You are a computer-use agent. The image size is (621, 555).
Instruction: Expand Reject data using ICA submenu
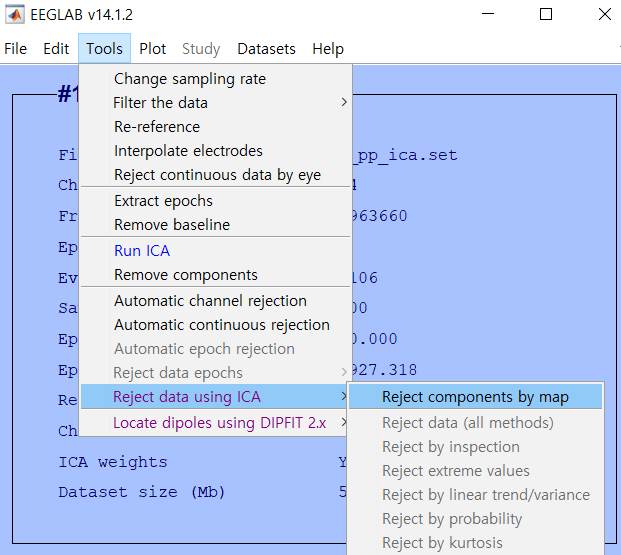click(x=216, y=397)
